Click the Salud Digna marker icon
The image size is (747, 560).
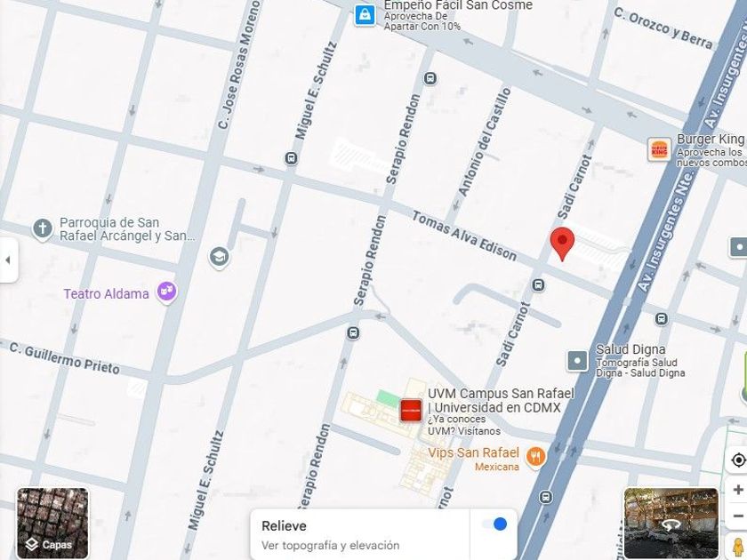point(577,361)
